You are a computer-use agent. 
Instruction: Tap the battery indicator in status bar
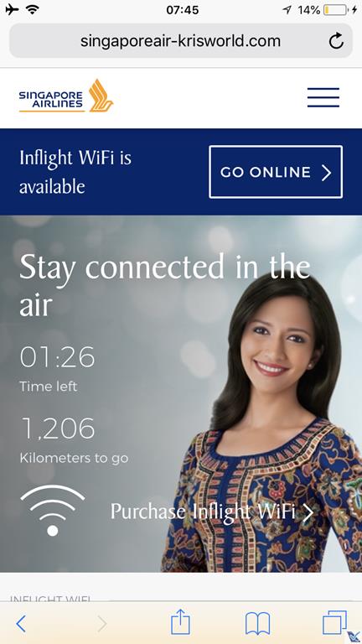point(335,10)
